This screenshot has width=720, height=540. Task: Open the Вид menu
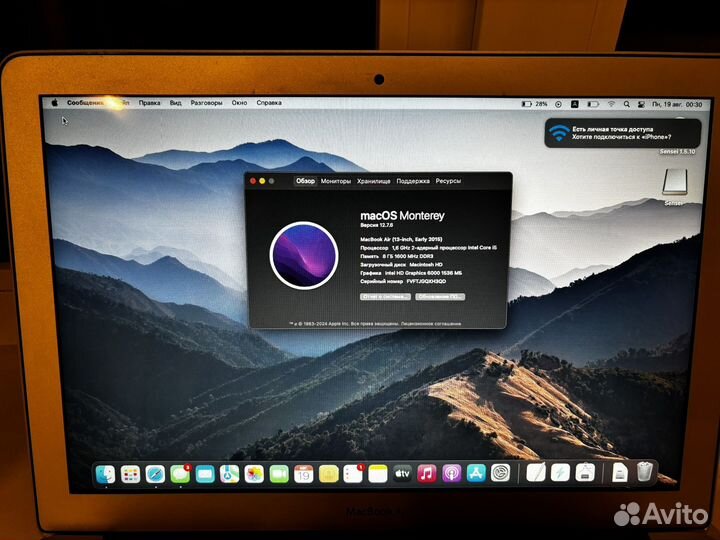coord(175,103)
